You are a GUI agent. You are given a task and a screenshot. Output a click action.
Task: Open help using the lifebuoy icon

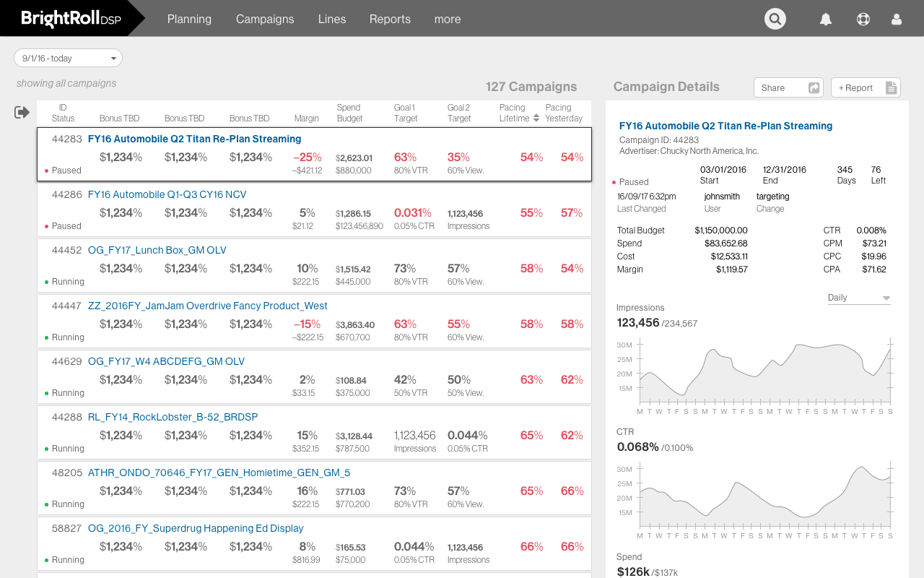863,18
